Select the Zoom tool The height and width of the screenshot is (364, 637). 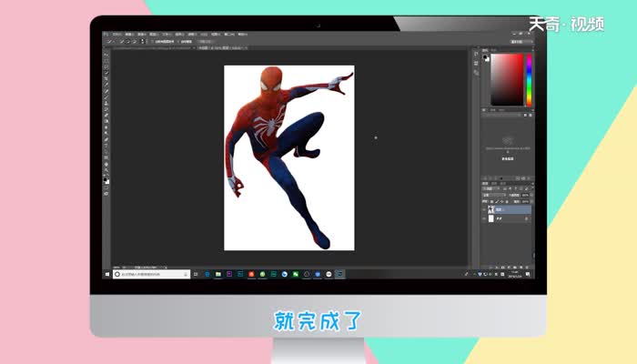coord(106,170)
